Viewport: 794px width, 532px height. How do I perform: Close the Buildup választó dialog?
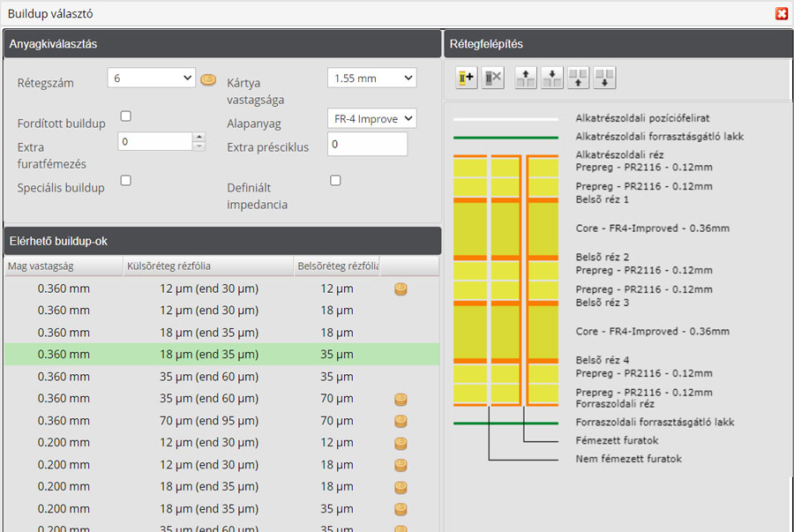781,13
